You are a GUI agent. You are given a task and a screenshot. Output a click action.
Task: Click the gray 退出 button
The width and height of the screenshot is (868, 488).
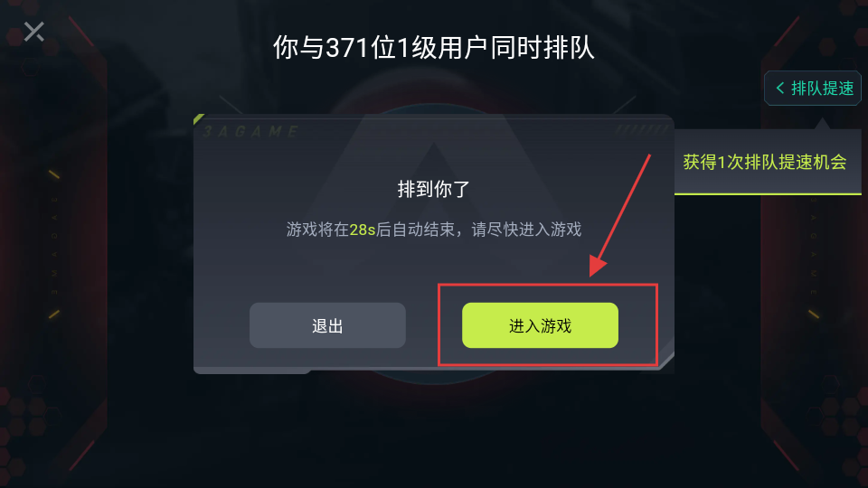(327, 325)
